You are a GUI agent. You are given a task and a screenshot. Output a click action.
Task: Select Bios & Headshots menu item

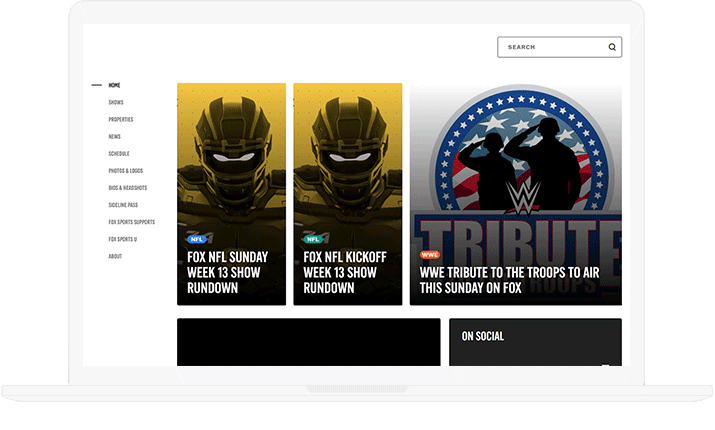[128, 188]
